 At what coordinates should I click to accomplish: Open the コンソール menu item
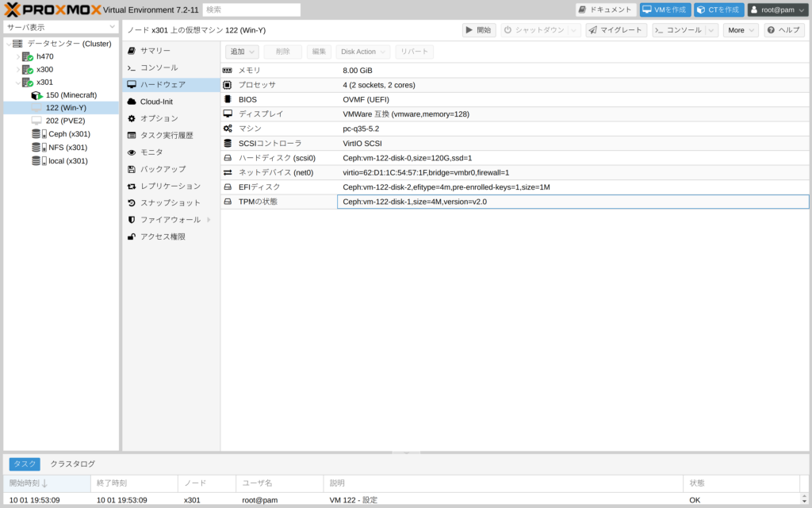(159, 68)
